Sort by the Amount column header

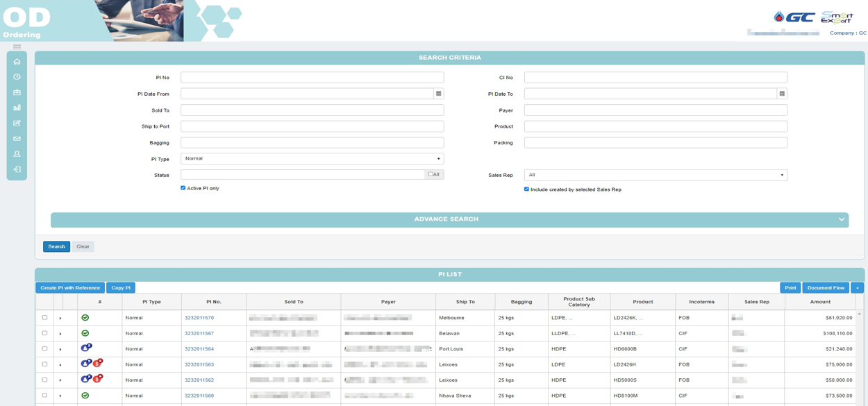[819, 302]
